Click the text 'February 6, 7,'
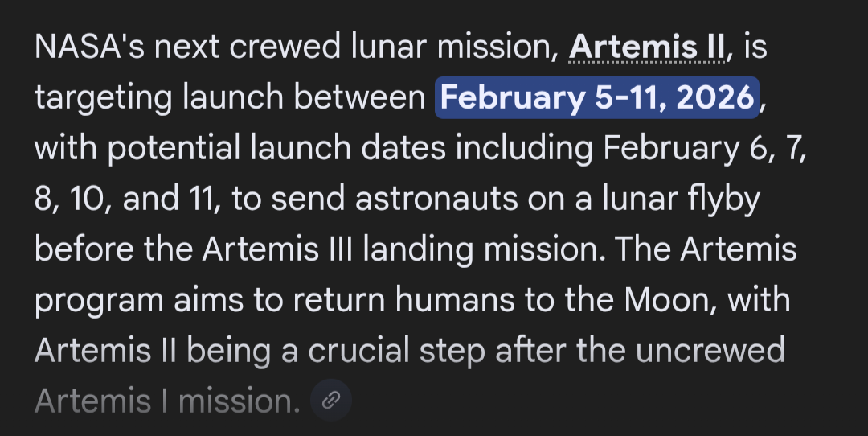The width and height of the screenshot is (868, 436). click(x=704, y=149)
